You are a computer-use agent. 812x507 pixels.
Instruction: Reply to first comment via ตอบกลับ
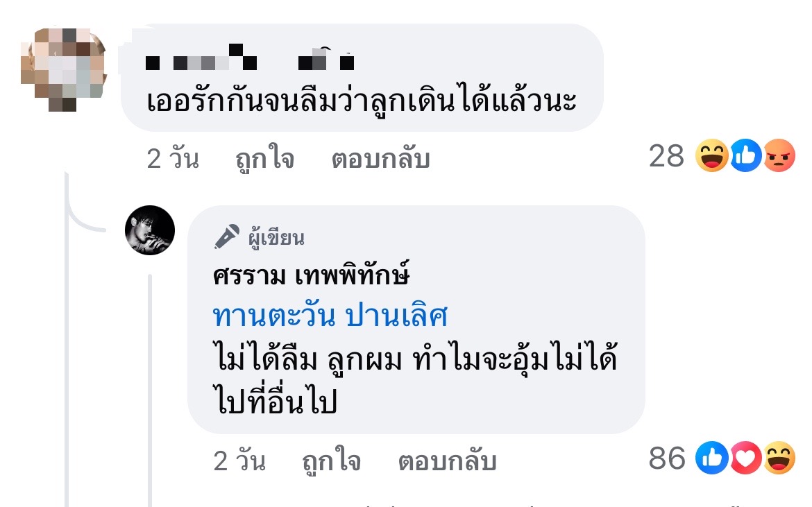380,158
